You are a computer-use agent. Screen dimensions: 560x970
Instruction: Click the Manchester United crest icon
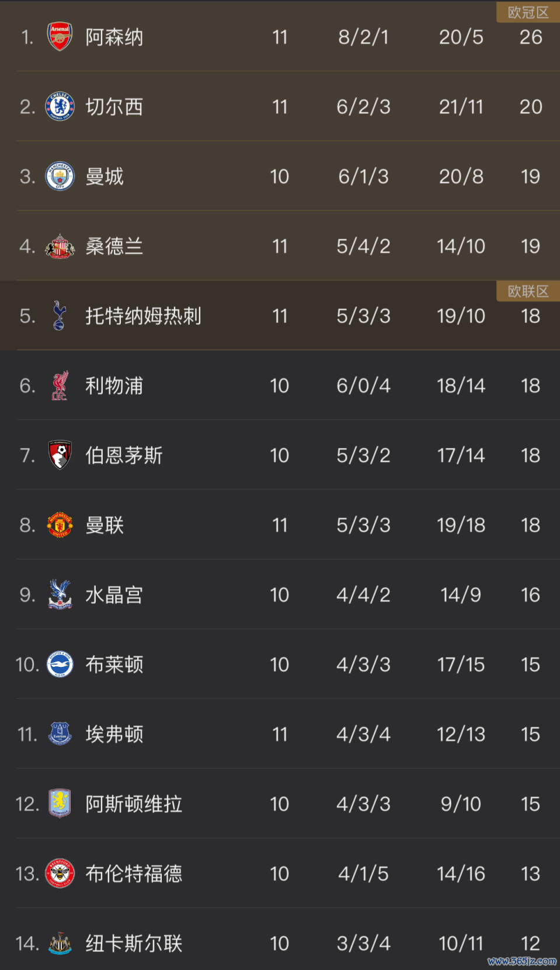click(x=60, y=525)
